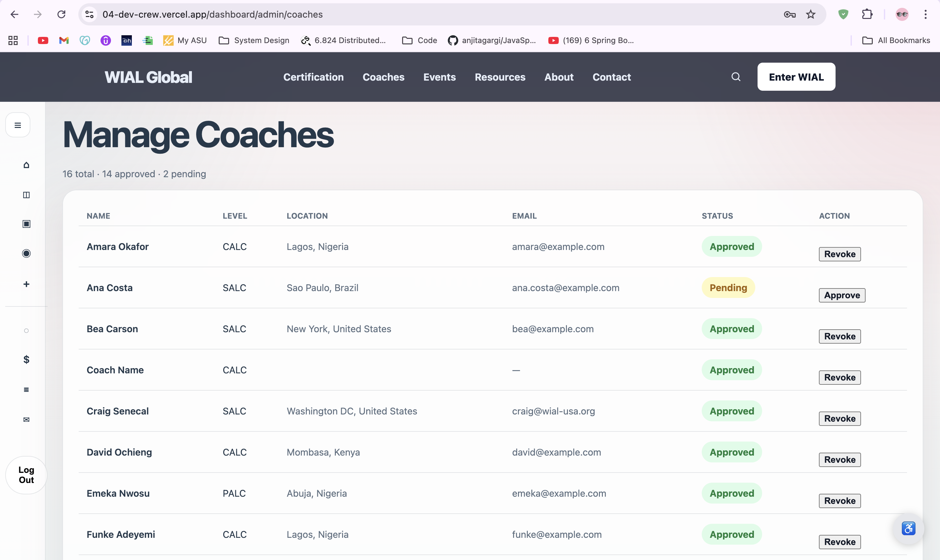Viewport: 940px width, 560px height.
Task: Open the Certification nav menu item
Action: 313,77
